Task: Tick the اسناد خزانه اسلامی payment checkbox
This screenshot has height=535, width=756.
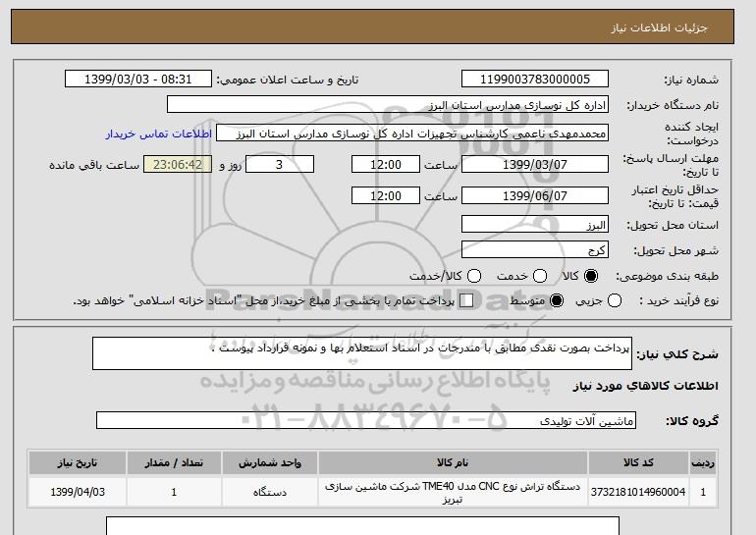Action: coord(465,300)
